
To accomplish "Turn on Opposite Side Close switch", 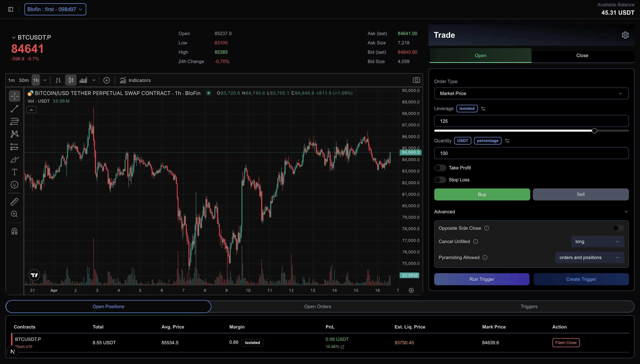I will (618, 228).
